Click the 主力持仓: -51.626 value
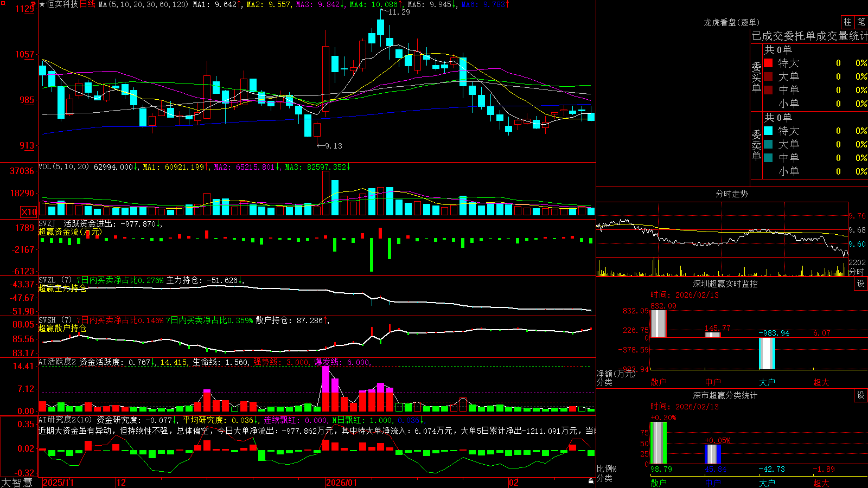868x488 pixels. pos(202,280)
